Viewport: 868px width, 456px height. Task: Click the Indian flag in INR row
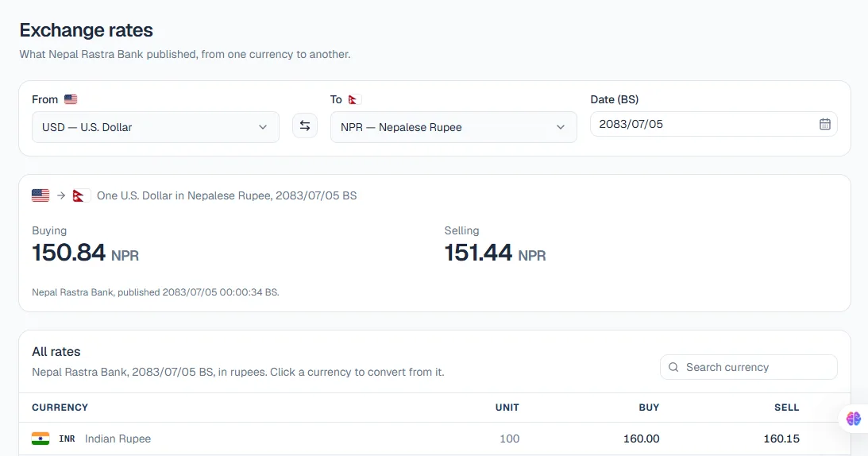click(x=41, y=439)
